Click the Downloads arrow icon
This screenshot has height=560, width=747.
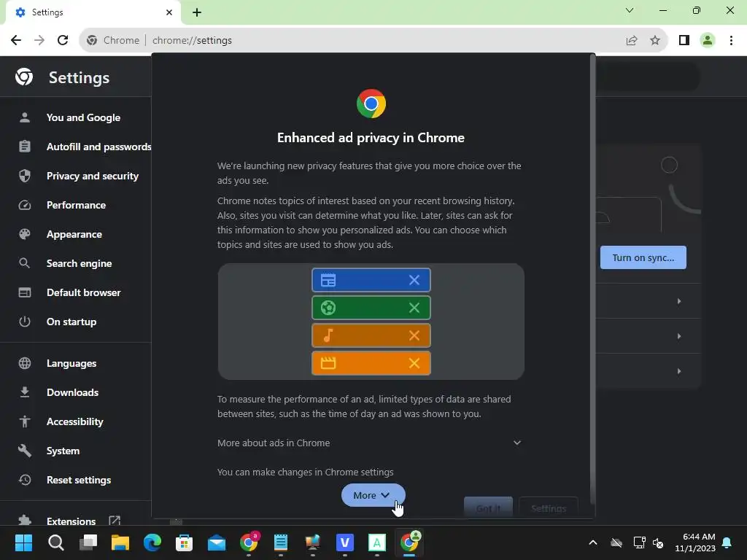tap(25, 392)
